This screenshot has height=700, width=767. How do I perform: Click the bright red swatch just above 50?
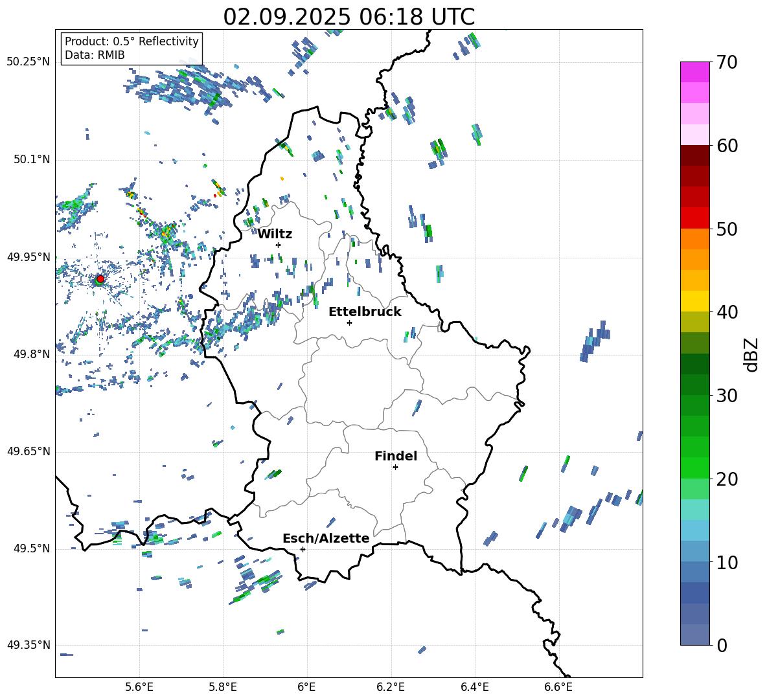(x=694, y=218)
